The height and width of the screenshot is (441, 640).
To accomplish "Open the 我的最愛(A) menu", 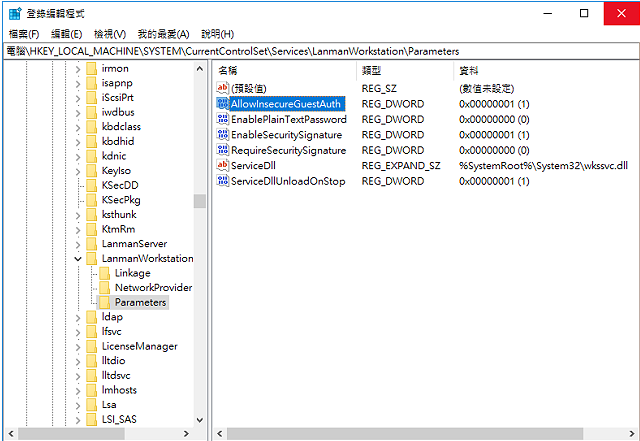I will [x=163, y=34].
